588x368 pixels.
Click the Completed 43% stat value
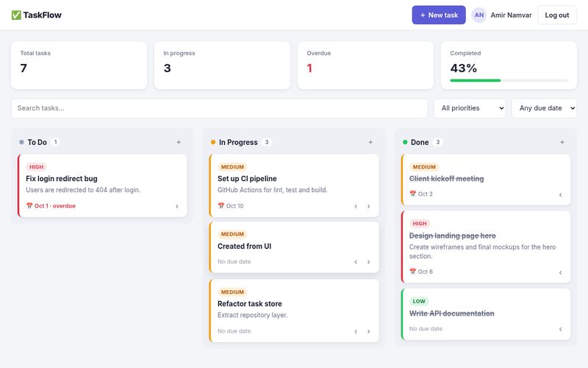(464, 68)
